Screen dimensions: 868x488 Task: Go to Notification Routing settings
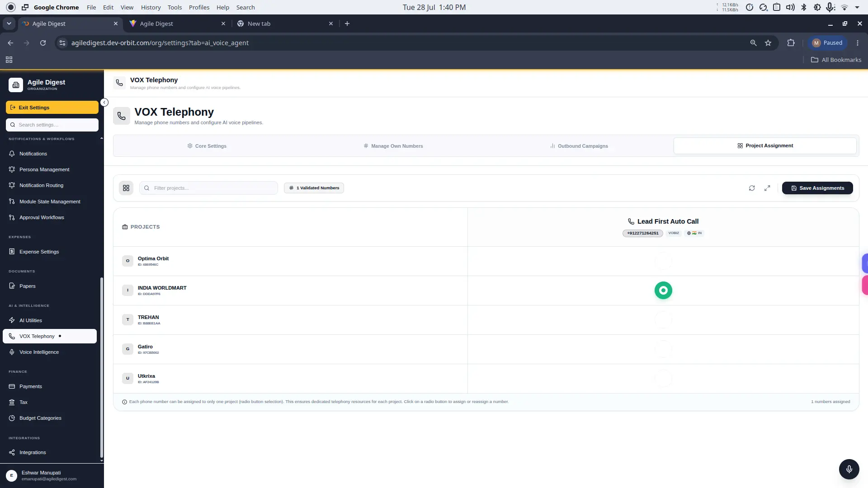pyautogui.click(x=50, y=185)
